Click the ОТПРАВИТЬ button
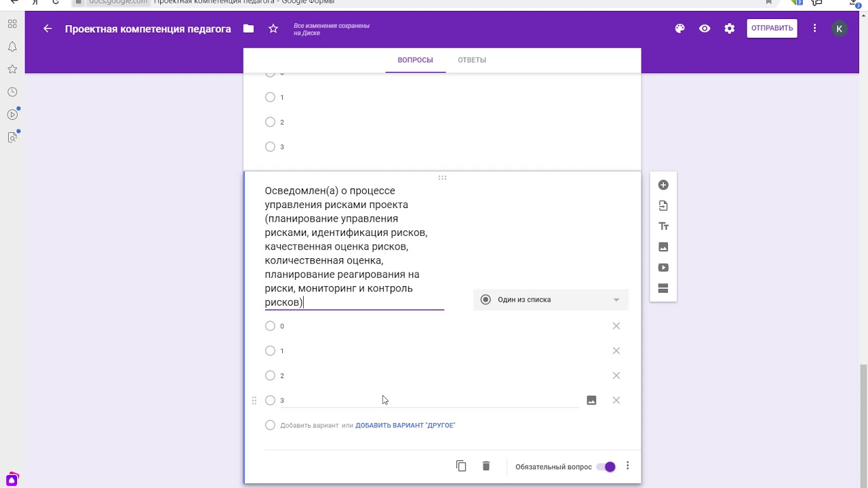This screenshot has width=868, height=488. tap(772, 28)
